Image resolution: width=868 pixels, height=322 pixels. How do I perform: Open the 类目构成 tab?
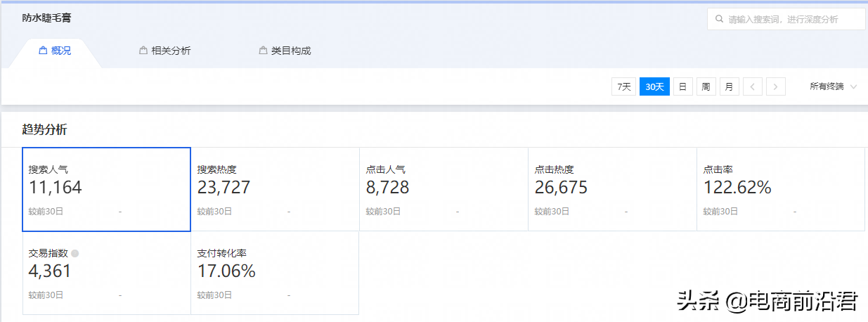click(x=285, y=51)
